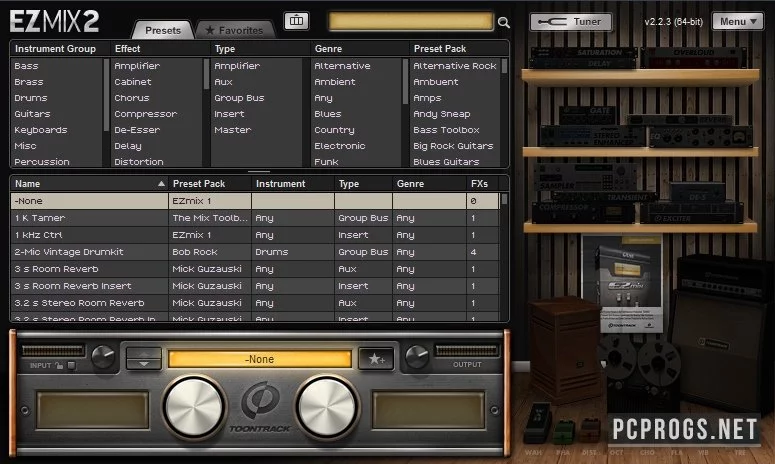Open the Tuner
Viewport: 775px width, 464px height.
pos(571,22)
